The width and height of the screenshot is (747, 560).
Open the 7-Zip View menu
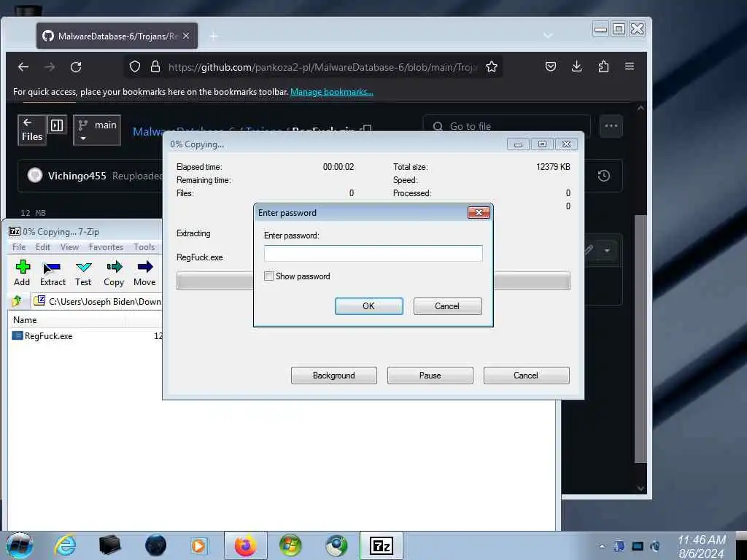coord(69,247)
